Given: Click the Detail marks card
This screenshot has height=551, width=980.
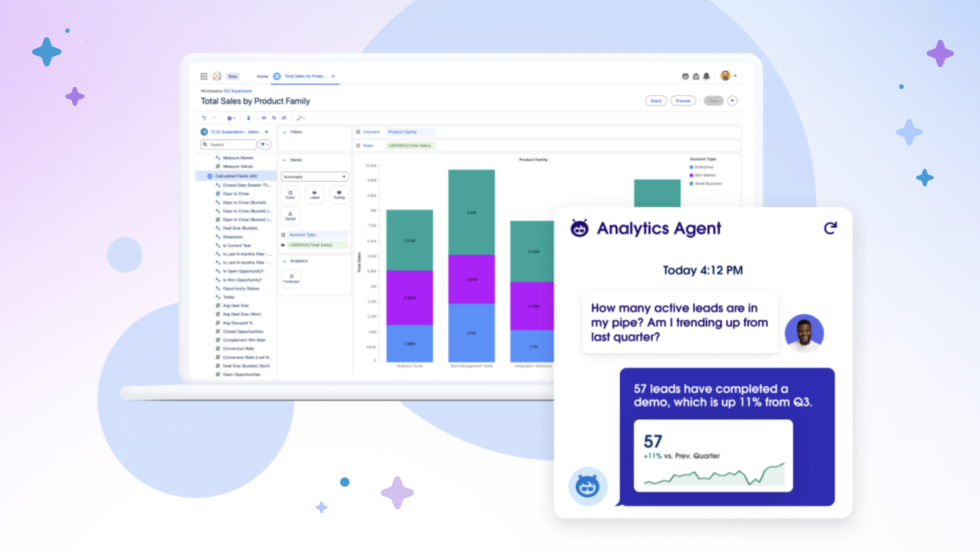Looking at the screenshot, I should 290,216.
